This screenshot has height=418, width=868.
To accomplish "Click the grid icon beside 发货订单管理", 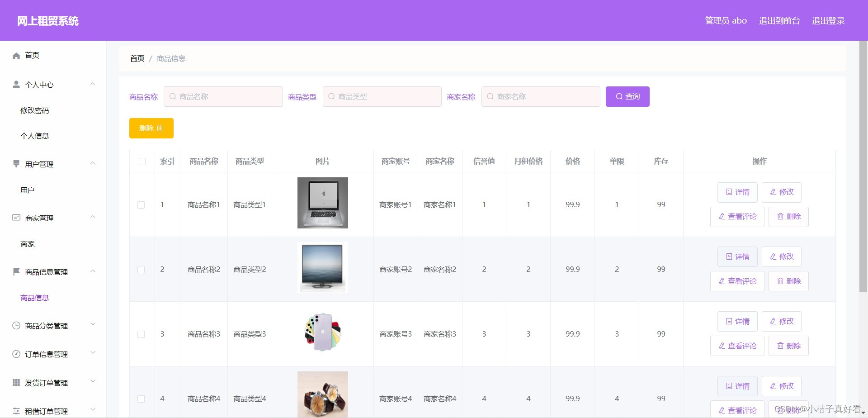I will 16,382.
